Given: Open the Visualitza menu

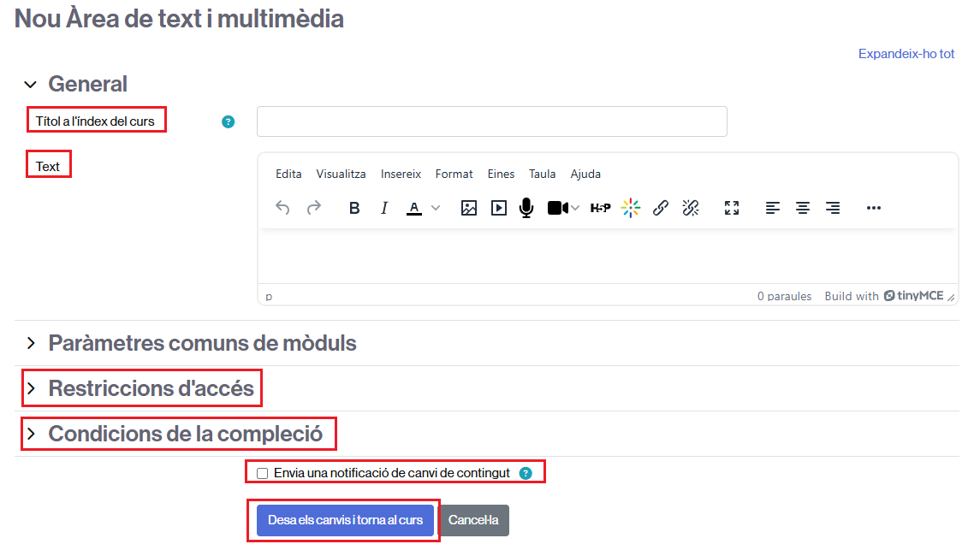Looking at the screenshot, I should [341, 174].
